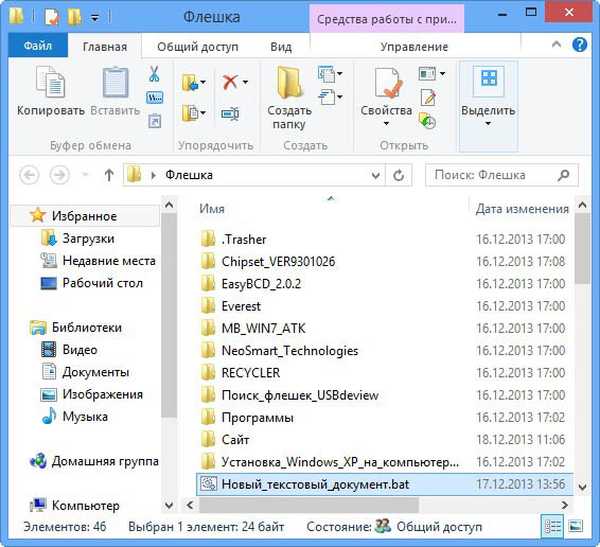The height and width of the screenshot is (547, 600).
Task: Click the horizontal scrollbar thumb of file list
Action: click(x=309, y=505)
